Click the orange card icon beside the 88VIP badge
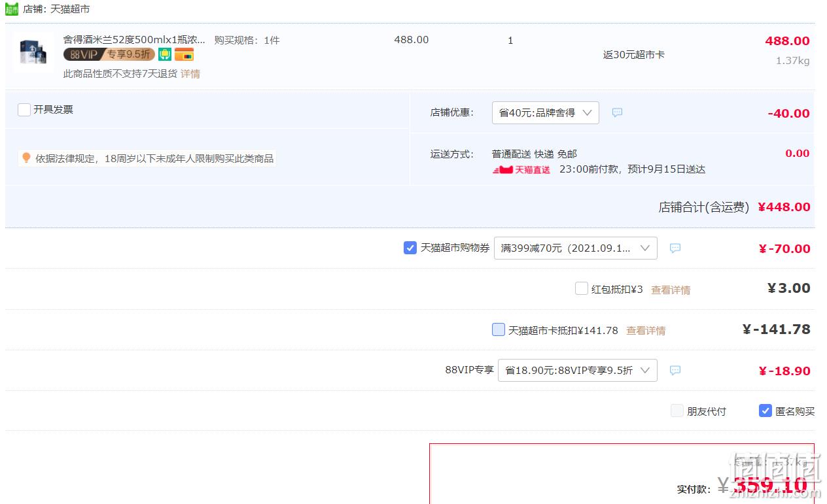Viewport: 827px width, 504px height. click(x=184, y=54)
